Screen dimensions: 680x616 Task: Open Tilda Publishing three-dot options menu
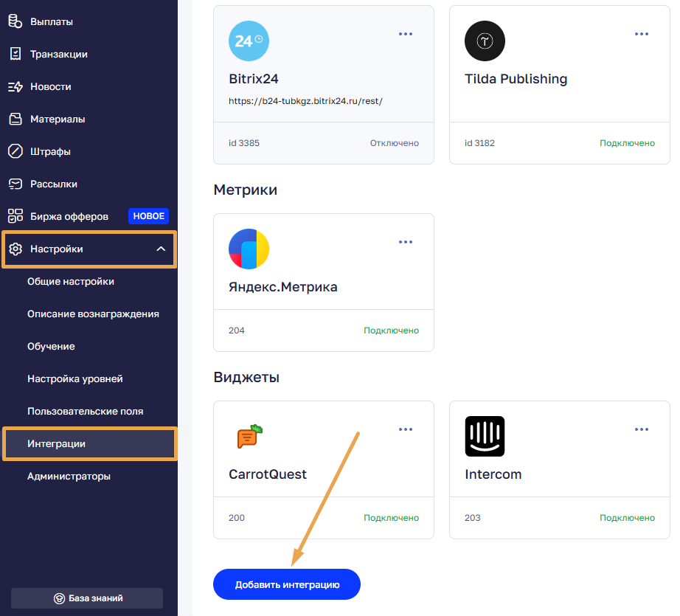tap(642, 34)
